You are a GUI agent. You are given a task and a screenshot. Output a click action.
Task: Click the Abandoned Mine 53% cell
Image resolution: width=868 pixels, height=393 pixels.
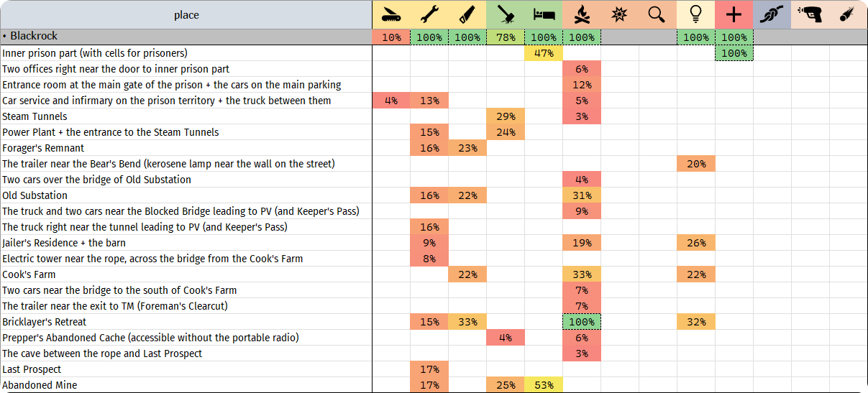pyautogui.click(x=544, y=385)
